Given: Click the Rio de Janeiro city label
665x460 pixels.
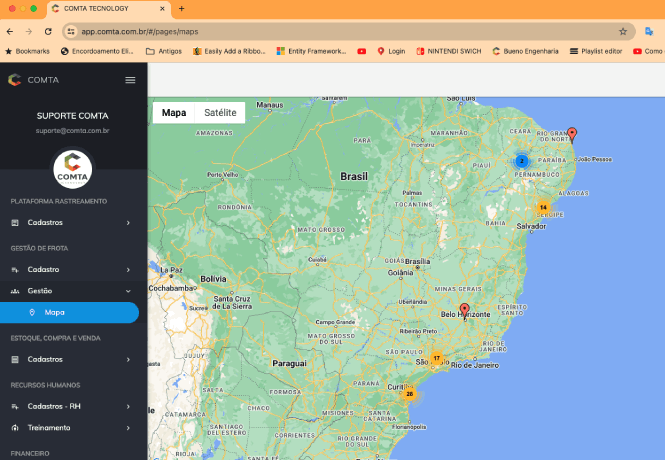Looking at the screenshot, I should point(475,365).
